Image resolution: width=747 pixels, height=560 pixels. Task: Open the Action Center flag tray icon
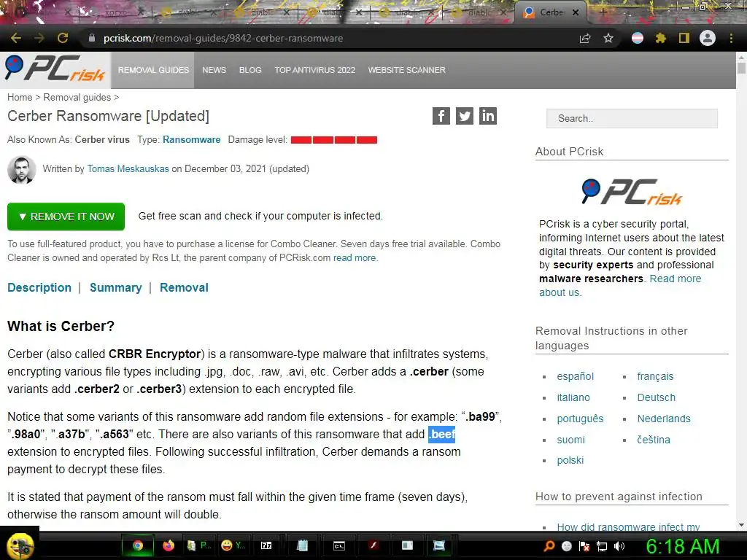click(584, 546)
